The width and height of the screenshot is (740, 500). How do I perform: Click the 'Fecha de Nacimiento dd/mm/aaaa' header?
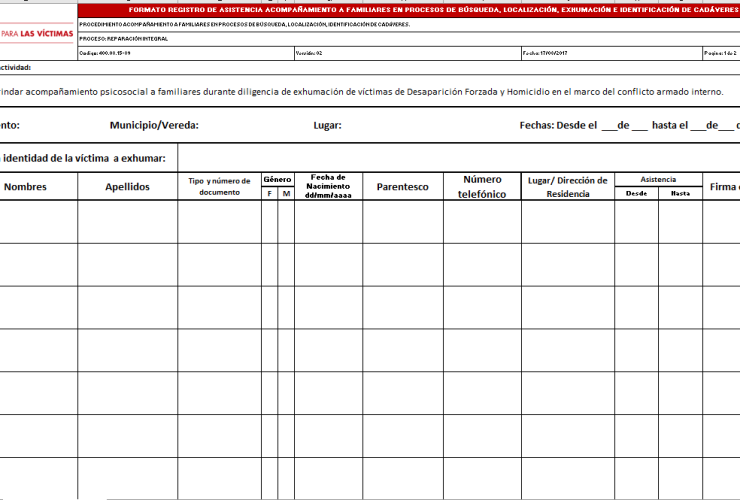pos(328,186)
